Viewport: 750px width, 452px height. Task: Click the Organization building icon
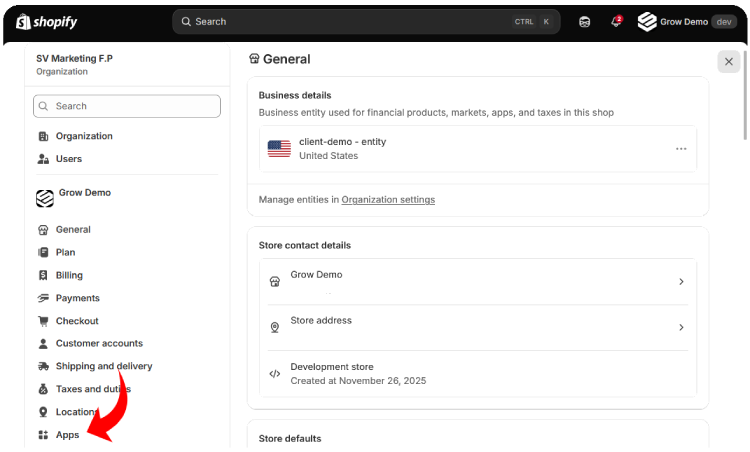43,136
